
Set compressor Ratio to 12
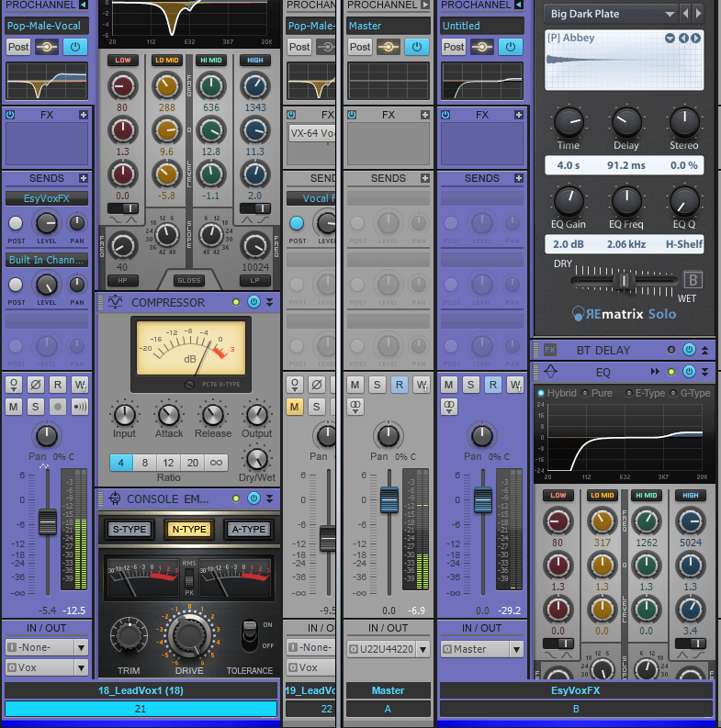point(169,463)
